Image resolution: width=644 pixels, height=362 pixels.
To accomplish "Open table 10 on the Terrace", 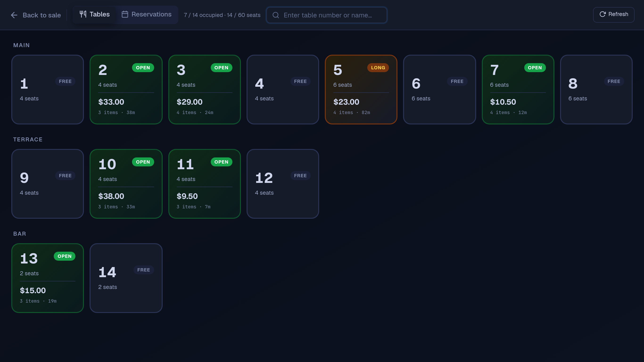I will click(x=126, y=184).
